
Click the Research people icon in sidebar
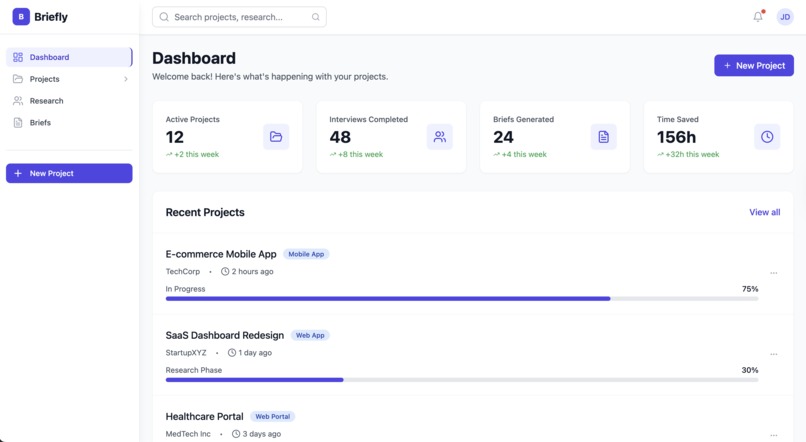tap(18, 101)
